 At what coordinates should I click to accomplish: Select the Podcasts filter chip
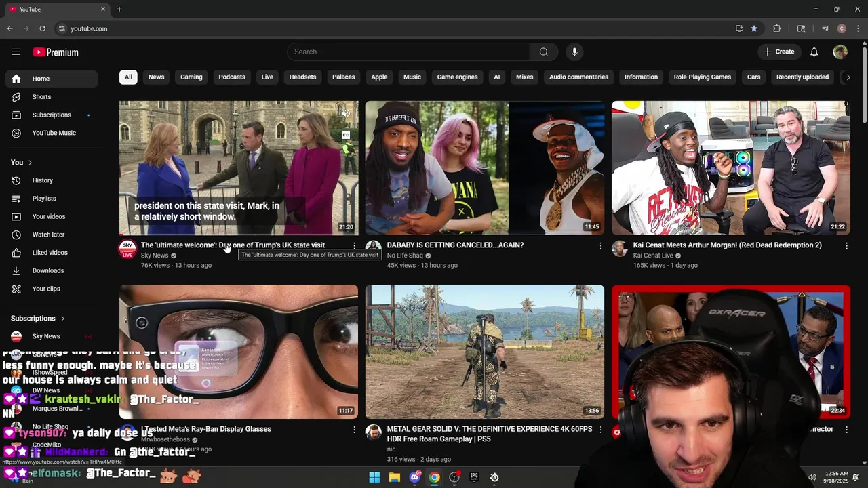click(x=232, y=77)
